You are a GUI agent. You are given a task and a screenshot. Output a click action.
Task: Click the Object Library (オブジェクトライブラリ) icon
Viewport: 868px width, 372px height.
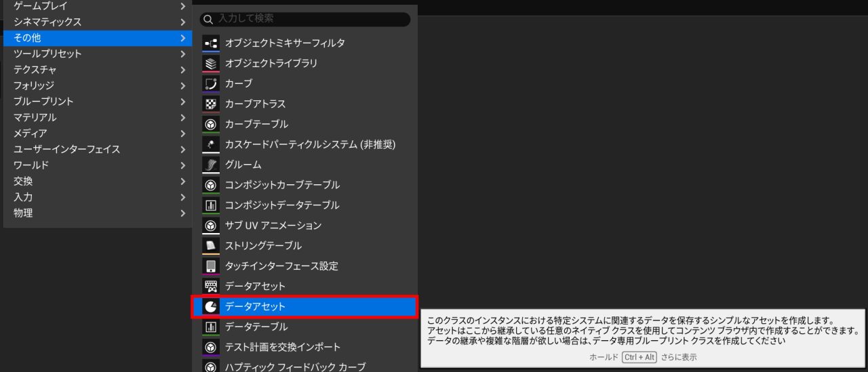(211, 63)
